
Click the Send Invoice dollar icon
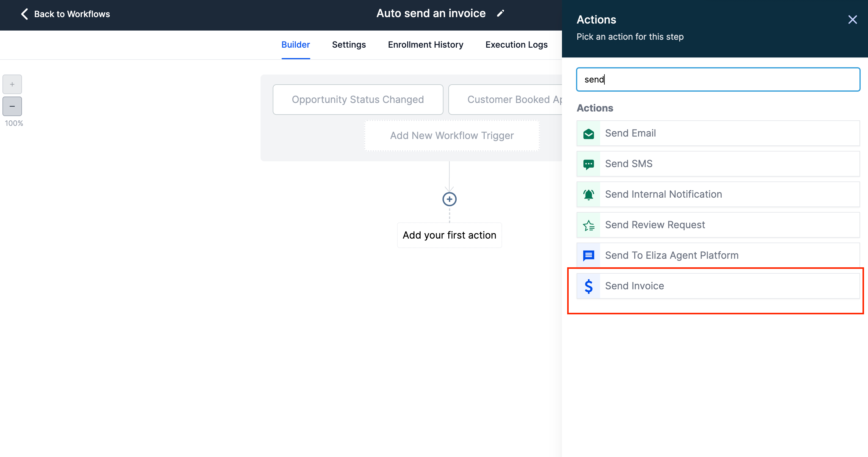(x=588, y=286)
